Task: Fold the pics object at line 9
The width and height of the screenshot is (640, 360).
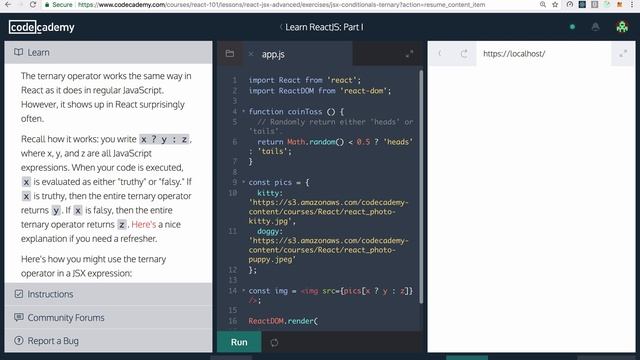Action: [x=244, y=182]
